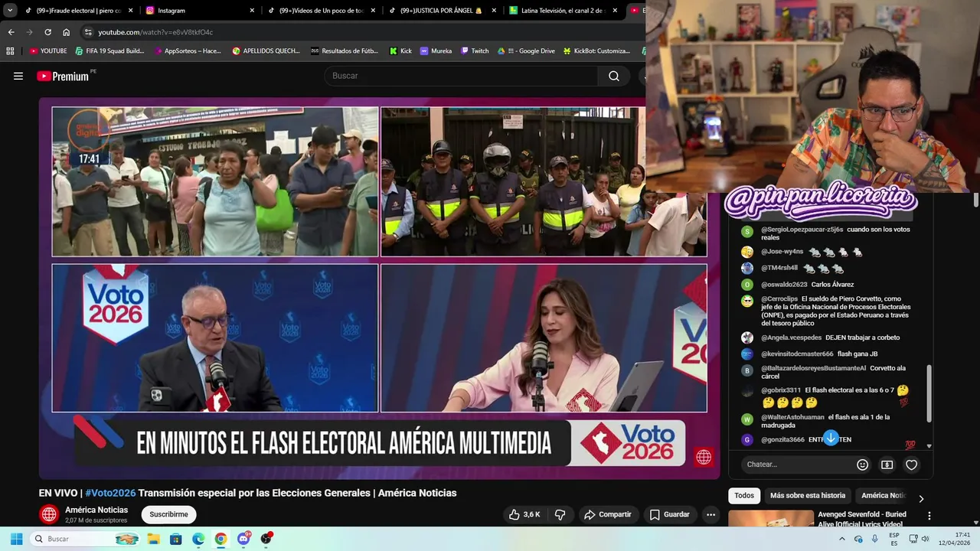
Task: Switch to Videos de Un poco de todo tab
Action: [321, 11]
